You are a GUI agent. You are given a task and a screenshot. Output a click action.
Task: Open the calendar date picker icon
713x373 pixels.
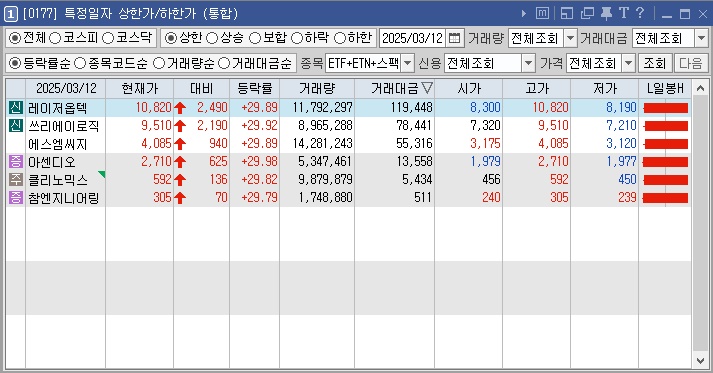click(x=454, y=38)
